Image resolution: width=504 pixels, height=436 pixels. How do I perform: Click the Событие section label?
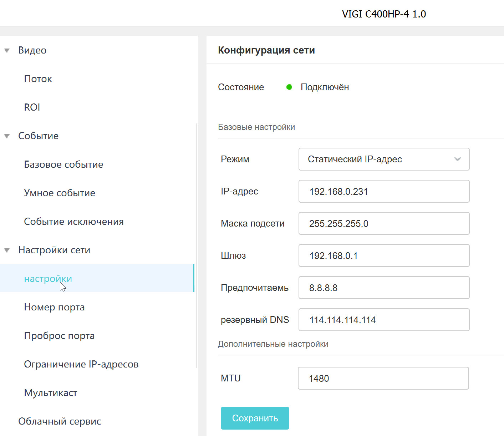(x=39, y=136)
